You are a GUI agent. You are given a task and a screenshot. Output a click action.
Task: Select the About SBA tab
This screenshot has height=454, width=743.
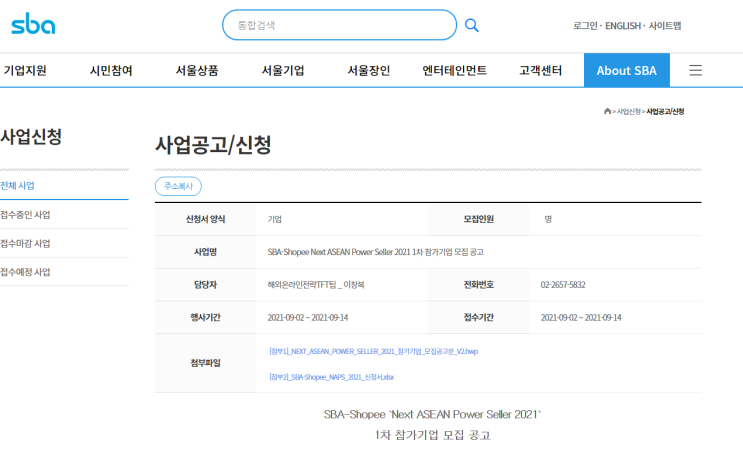pyautogui.click(x=626, y=70)
